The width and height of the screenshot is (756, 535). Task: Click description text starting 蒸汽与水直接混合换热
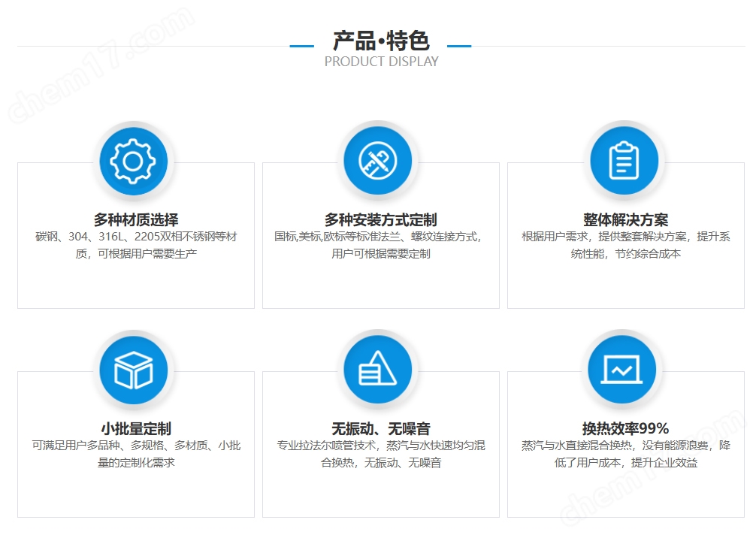coord(625,454)
